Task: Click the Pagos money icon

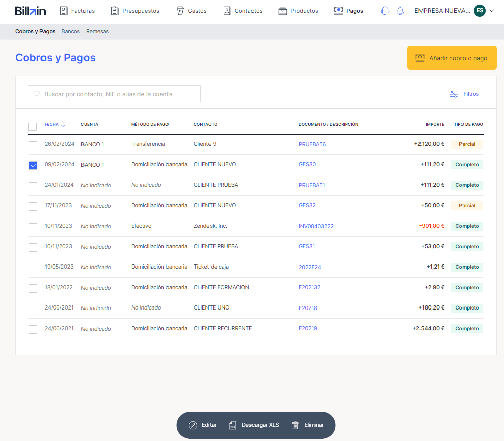Action: [339, 11]
